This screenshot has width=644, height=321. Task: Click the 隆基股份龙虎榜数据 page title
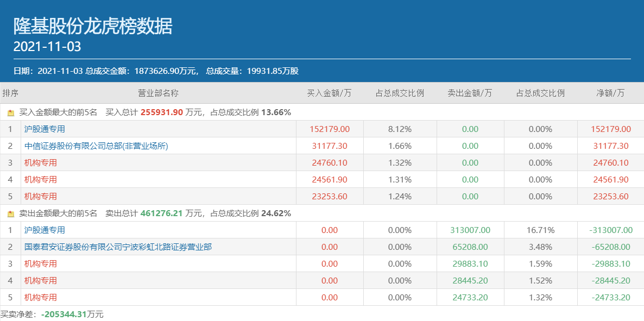pyautogui.click(x=93, y=26)
